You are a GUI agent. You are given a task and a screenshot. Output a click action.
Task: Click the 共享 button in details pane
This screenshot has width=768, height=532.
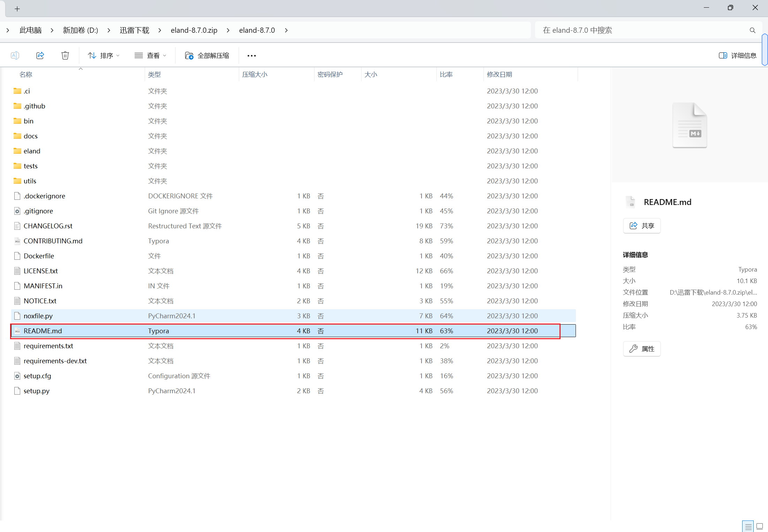[641, 226]
